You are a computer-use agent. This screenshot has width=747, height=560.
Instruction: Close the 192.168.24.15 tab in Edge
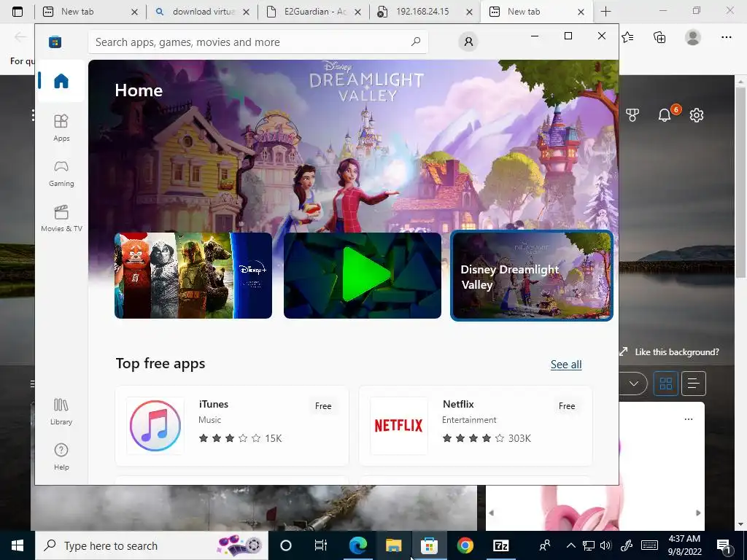pos(469,12)
